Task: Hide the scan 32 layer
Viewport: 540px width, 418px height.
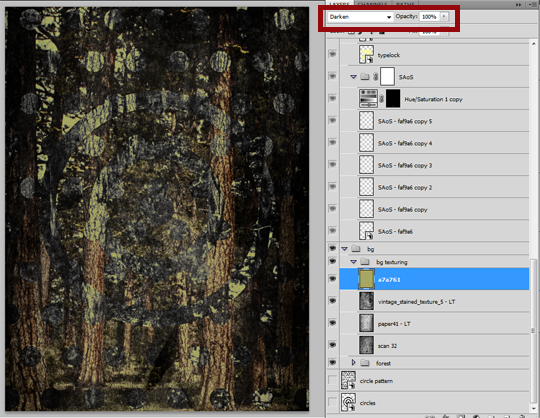Action: (332, 345)
